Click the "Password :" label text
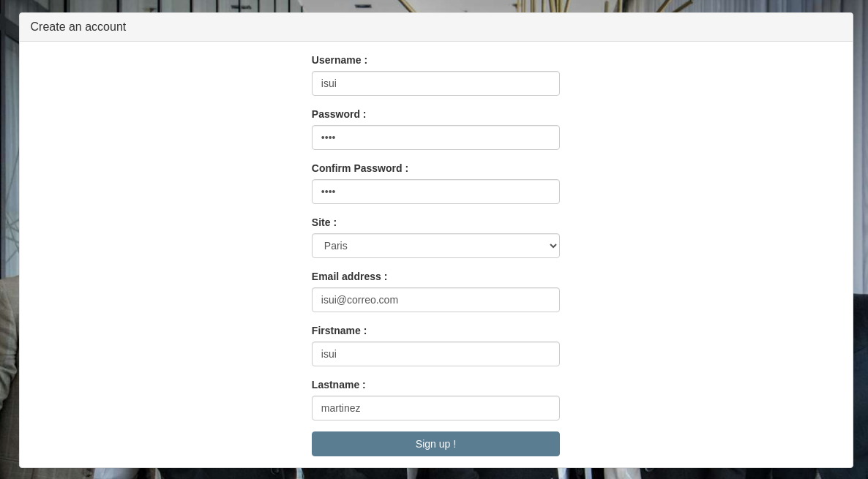The height and width of the screenshot is (479, 868). [339, 114]
